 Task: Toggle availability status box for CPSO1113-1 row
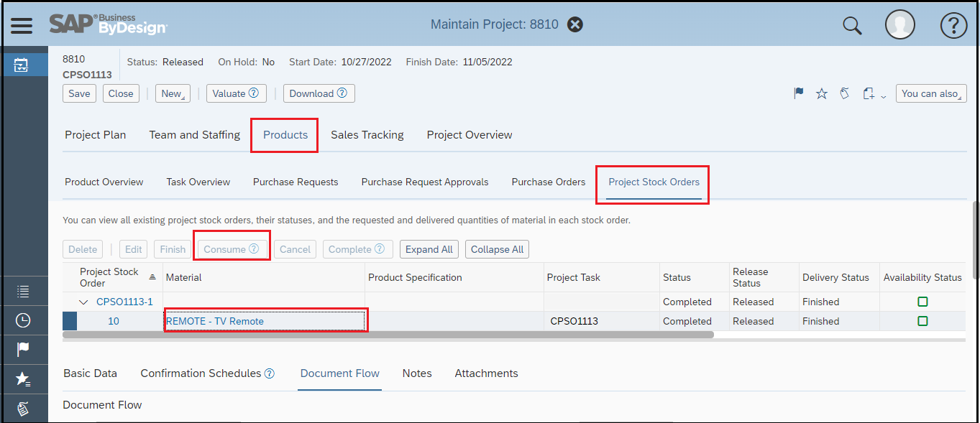tap(922, 302)
